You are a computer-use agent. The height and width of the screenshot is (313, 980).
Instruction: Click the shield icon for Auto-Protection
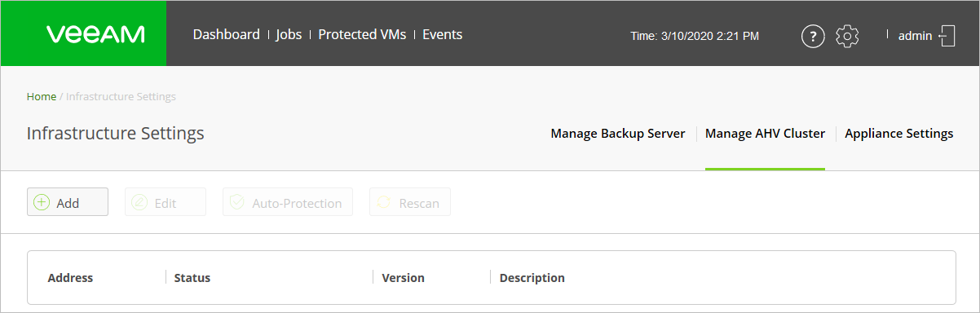point(237,202)
